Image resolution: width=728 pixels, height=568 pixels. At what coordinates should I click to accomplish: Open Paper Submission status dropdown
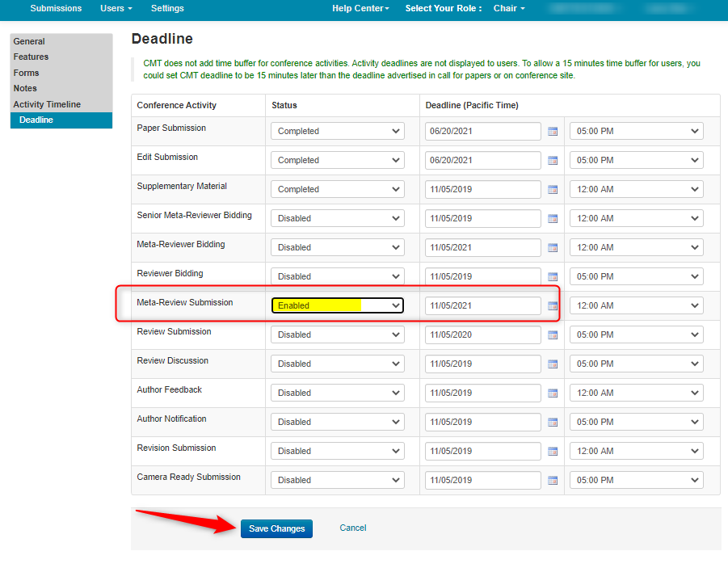338,131
